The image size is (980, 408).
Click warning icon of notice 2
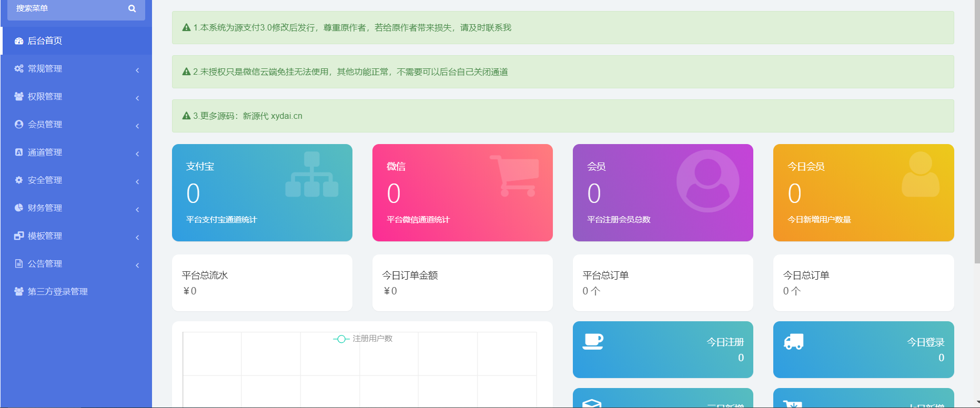pos(186,72)
